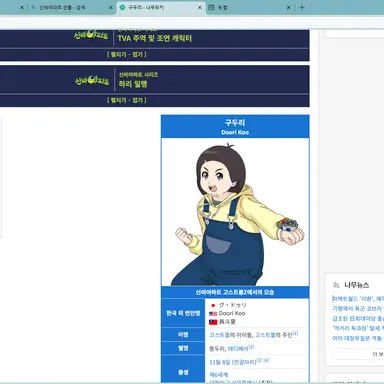Click the 별명 row label

tap(183, 348)
